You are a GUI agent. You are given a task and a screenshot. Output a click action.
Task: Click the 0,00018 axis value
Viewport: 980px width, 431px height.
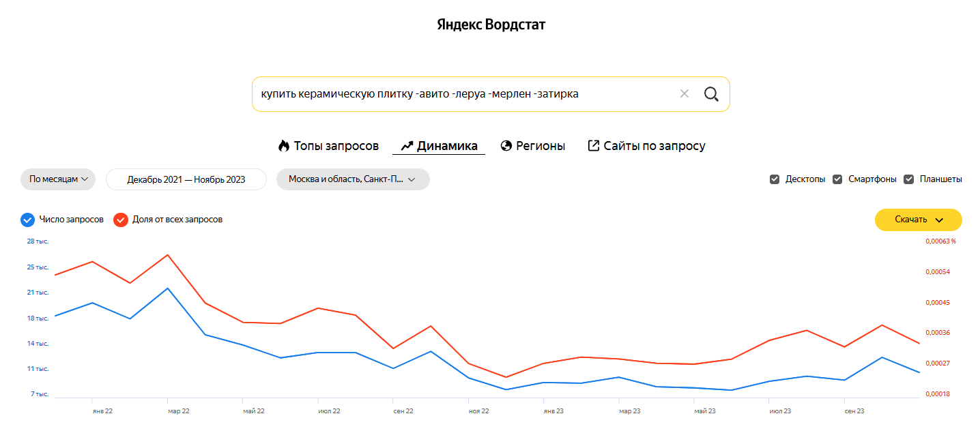(x=938, y=394)
